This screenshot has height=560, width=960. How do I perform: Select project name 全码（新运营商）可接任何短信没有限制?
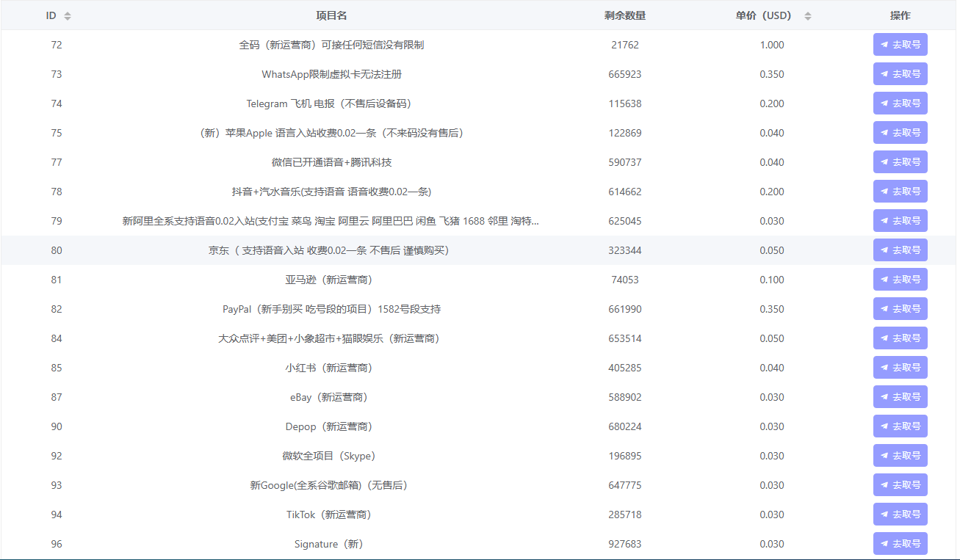[x=331, y=45]
